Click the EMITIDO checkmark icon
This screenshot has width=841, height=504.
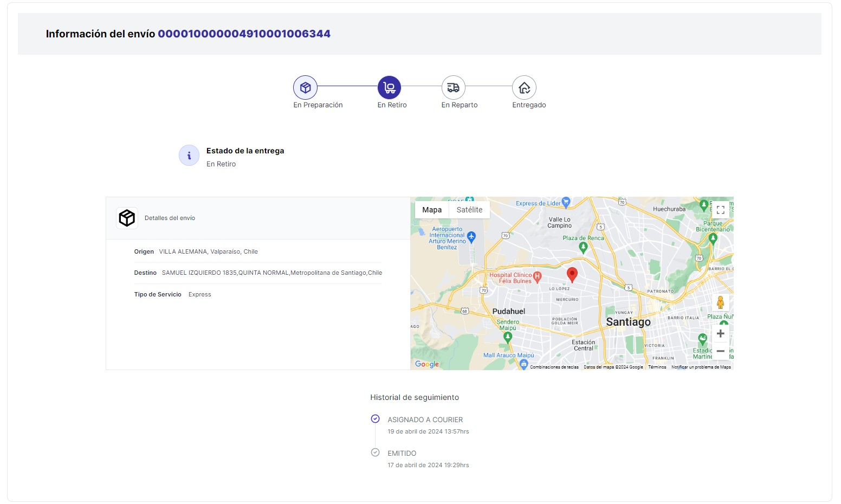point(376,452)
